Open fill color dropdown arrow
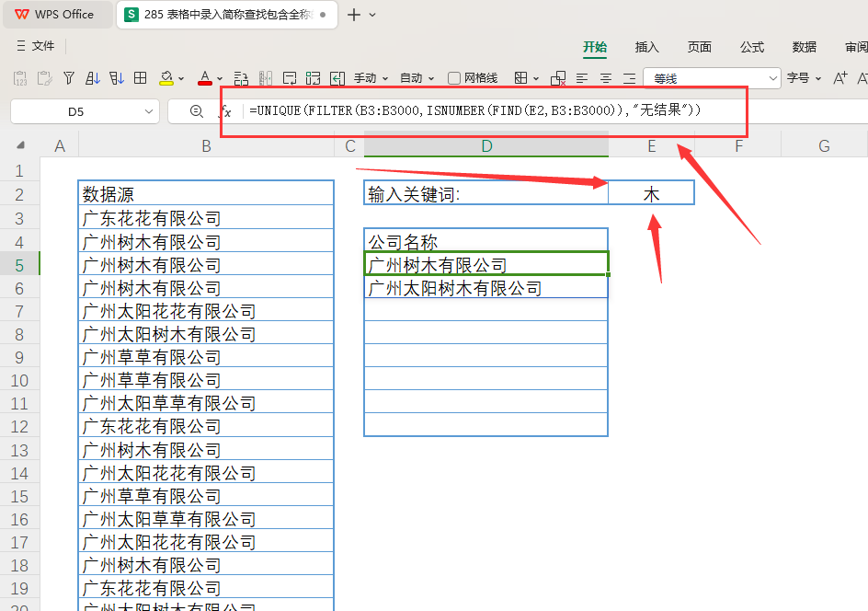868x611 pixels. [x=181, y=78]
